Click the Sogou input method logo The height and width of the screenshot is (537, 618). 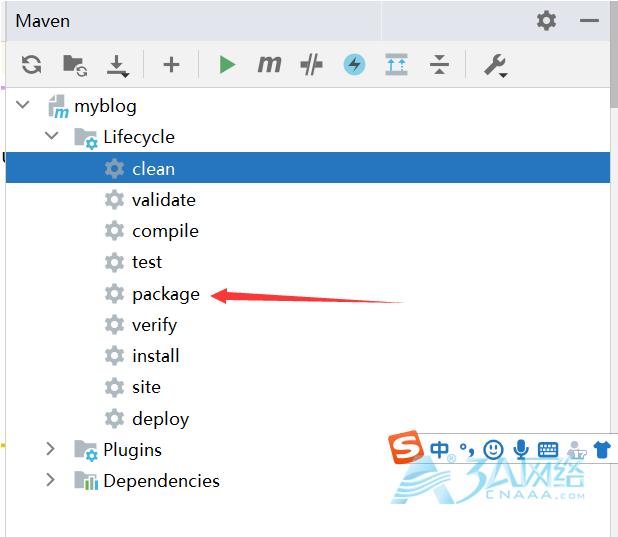tap(405, 447)
